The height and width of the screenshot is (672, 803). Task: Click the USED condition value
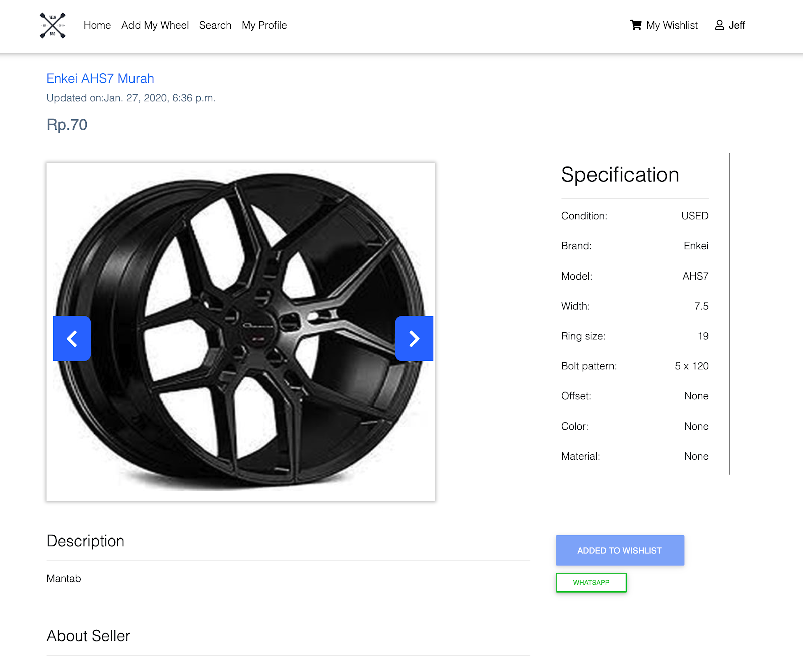695,216
